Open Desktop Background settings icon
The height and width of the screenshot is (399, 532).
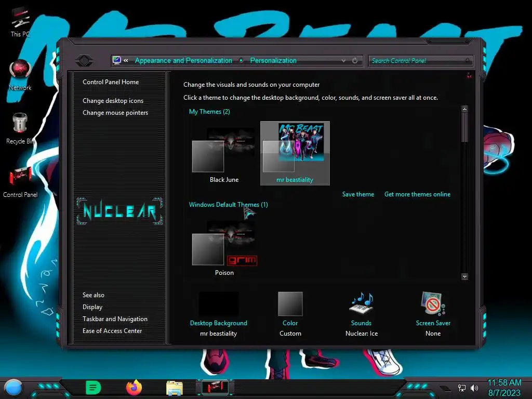coord(219,304)
